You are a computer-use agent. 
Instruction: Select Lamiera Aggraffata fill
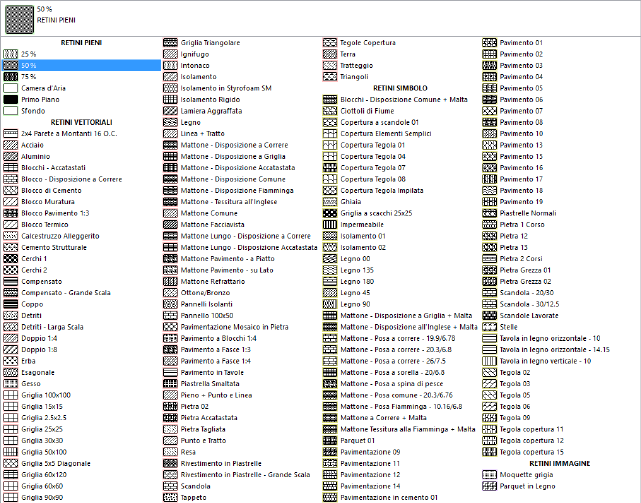pyautogui.click(x=211, y=111)
